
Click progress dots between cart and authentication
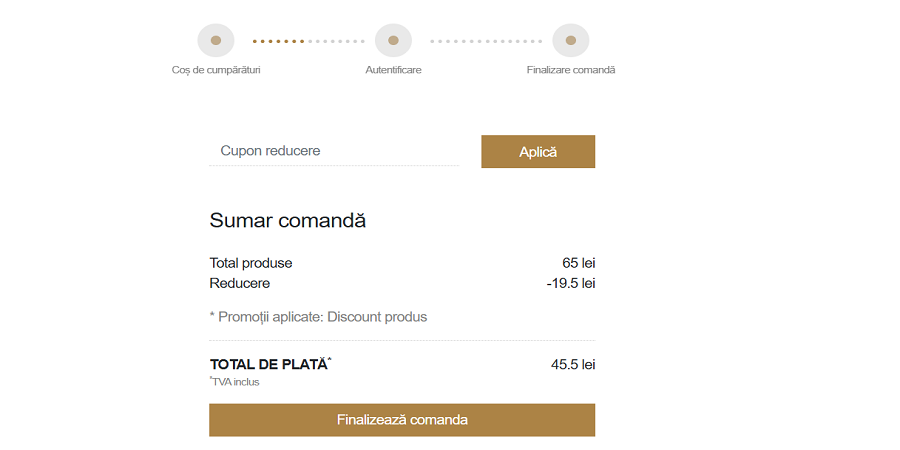(307, 41)
